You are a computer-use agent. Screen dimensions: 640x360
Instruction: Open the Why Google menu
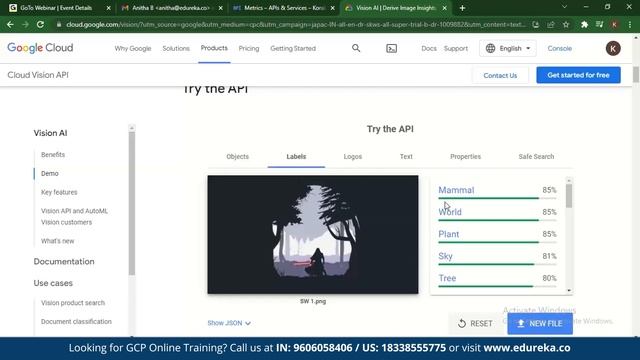point(133,48)
